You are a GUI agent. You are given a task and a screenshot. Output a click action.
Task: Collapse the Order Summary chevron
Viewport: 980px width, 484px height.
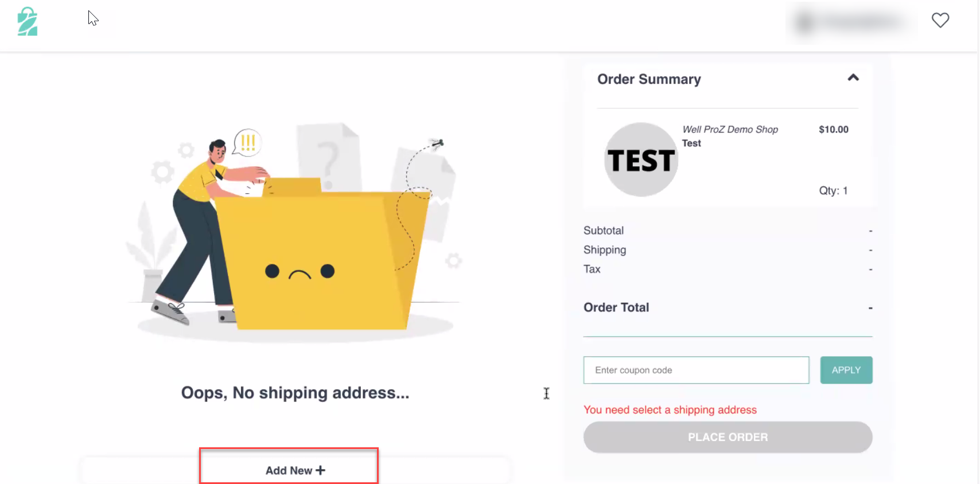(853, 78)
